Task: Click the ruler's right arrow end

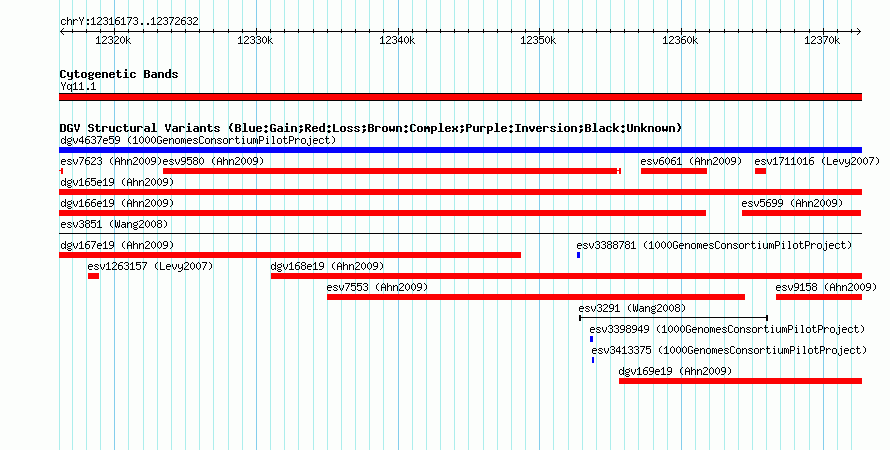Action: point(859,32)
